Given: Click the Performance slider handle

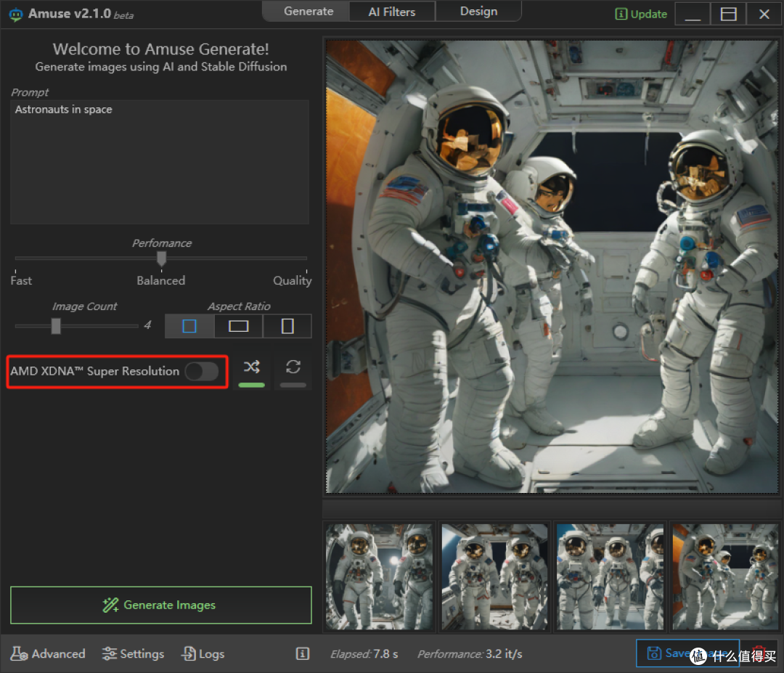Looking at the screenshot, I should coord(162,258).
